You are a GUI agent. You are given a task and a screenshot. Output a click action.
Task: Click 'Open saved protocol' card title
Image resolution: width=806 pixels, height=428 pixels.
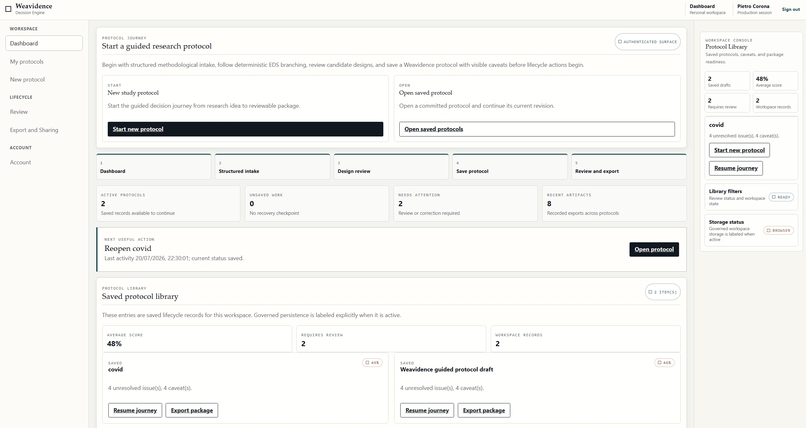[x=426, y=93]
